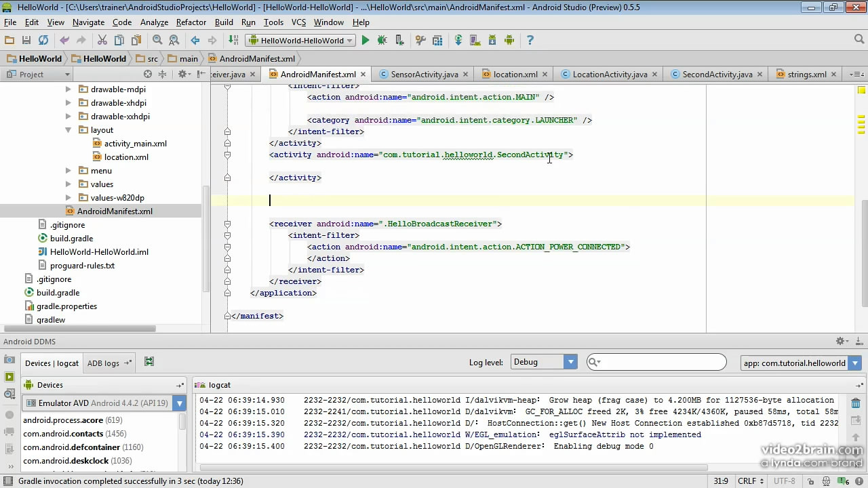Open CRLF line separator selector
The width and height of the screenshot is (868, 488).
pos(750,481)
